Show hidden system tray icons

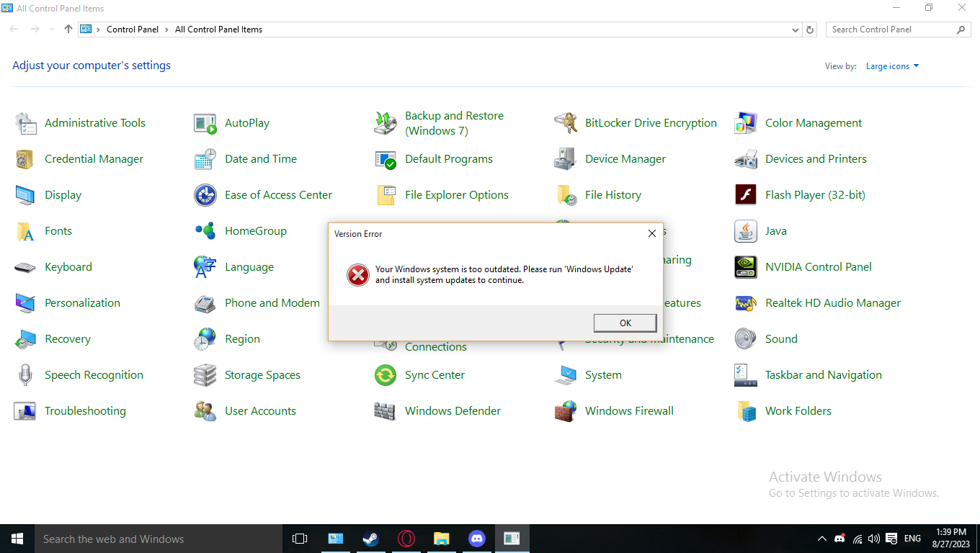[821, 539]
